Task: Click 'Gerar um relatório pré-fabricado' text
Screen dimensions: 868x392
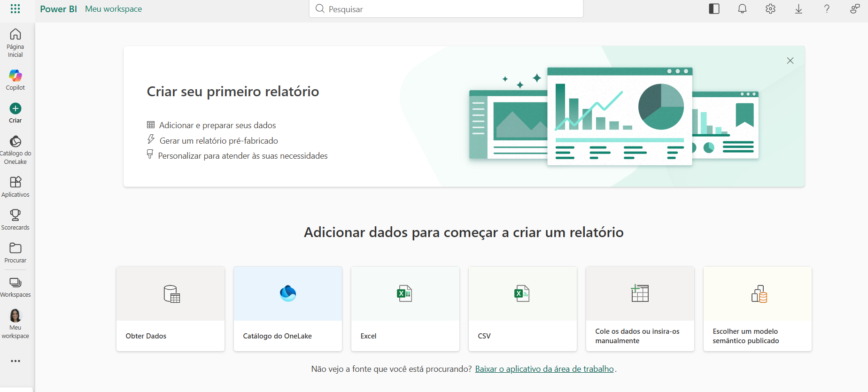Action: (x=219, y=141)
